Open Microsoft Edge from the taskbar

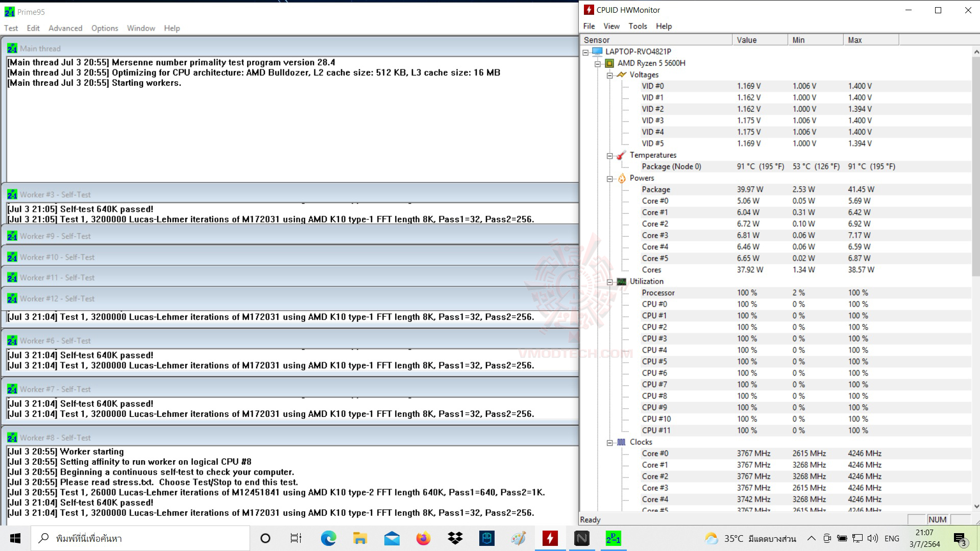(328, 538)
